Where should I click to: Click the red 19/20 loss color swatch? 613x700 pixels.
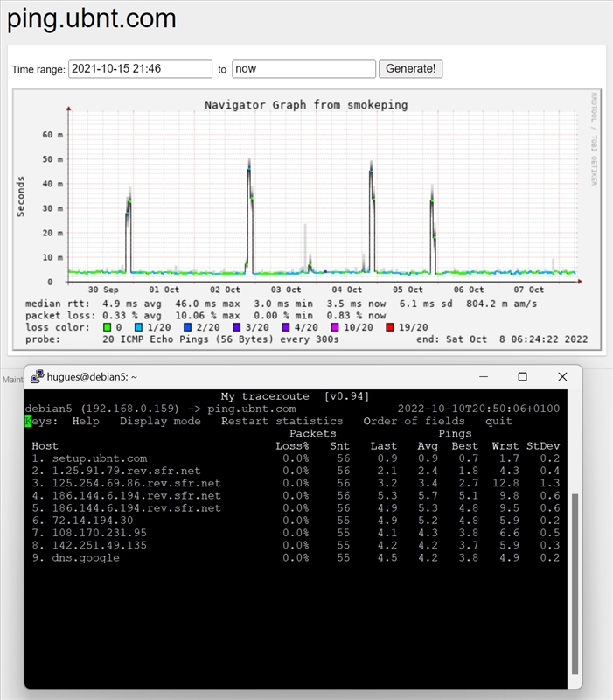pyautogui.click(x=389, y=327)
